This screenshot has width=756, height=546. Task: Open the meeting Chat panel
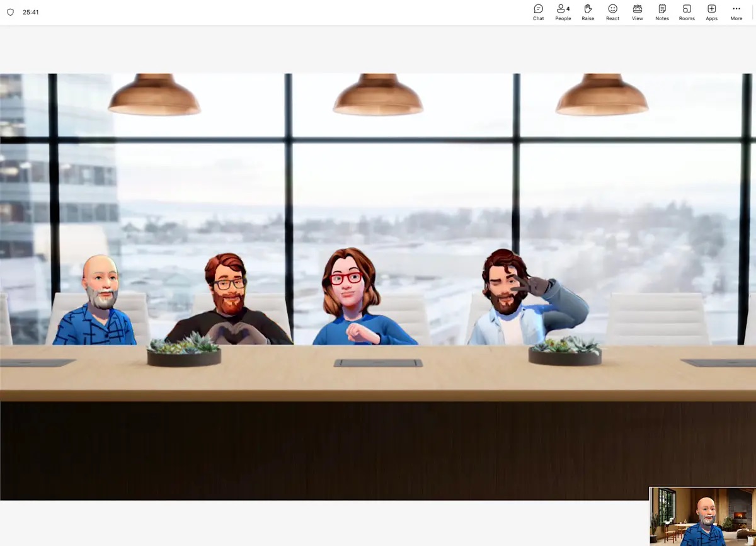click(x=538, y=12)
